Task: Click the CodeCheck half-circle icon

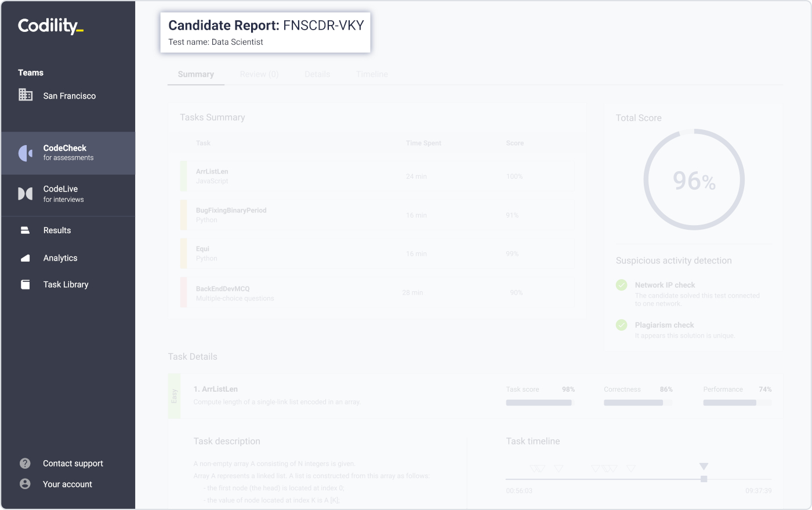Action: (26, 153)
